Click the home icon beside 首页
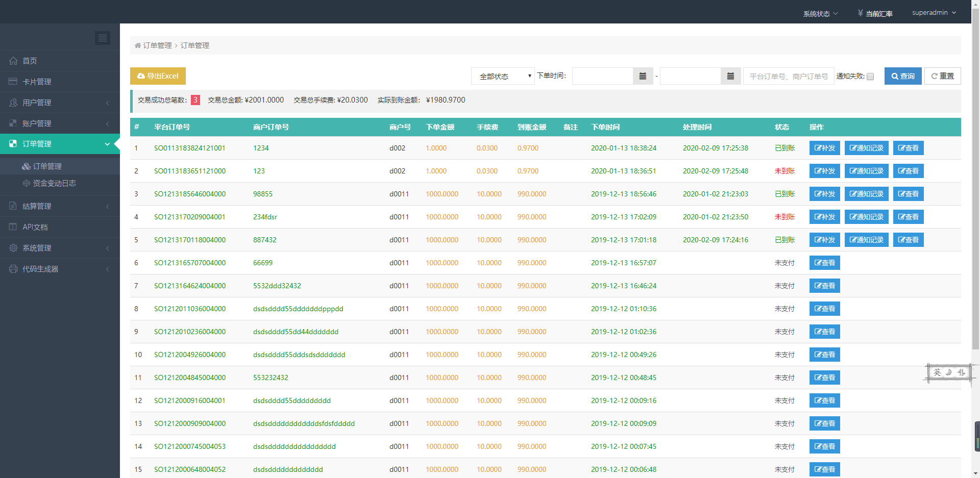 pyautogui.click(x=13, y=61)
